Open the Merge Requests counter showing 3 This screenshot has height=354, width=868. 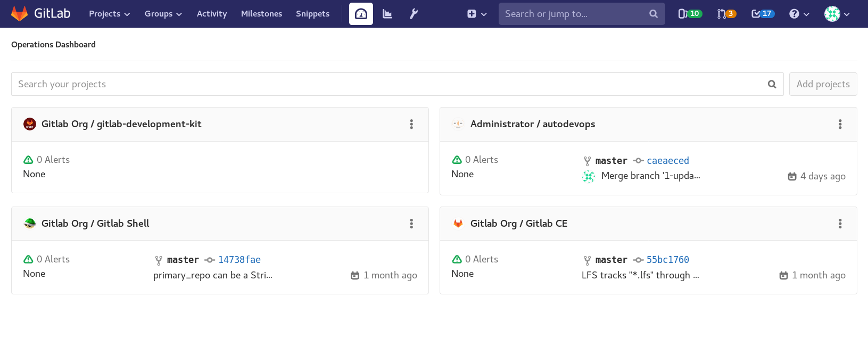coord(726,14)
